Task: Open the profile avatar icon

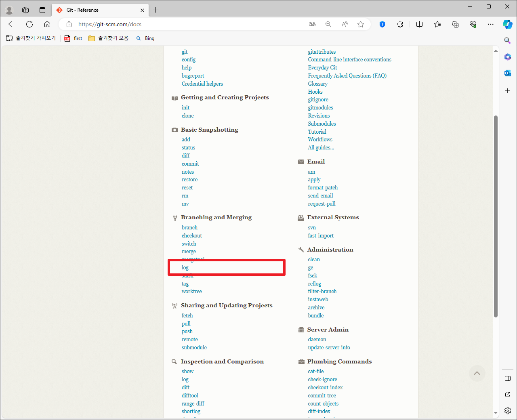Action: (x=9, y=10)
